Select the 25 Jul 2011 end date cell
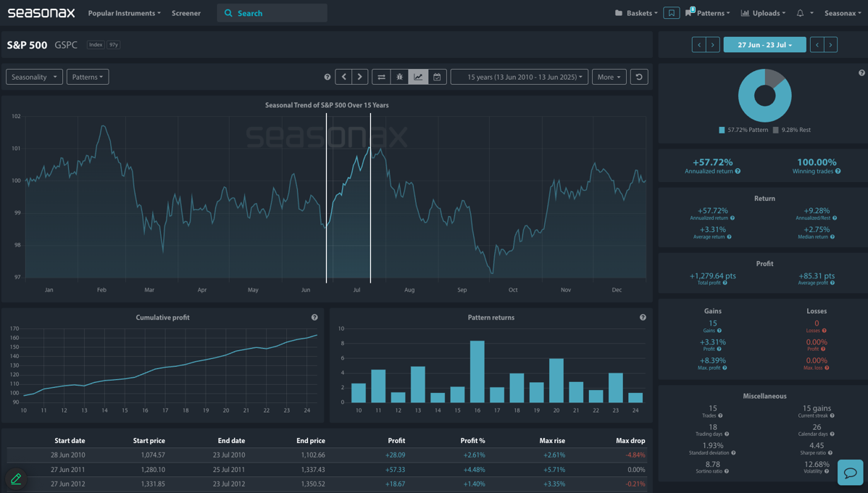The image size is (868, 493). coord(229,470)
